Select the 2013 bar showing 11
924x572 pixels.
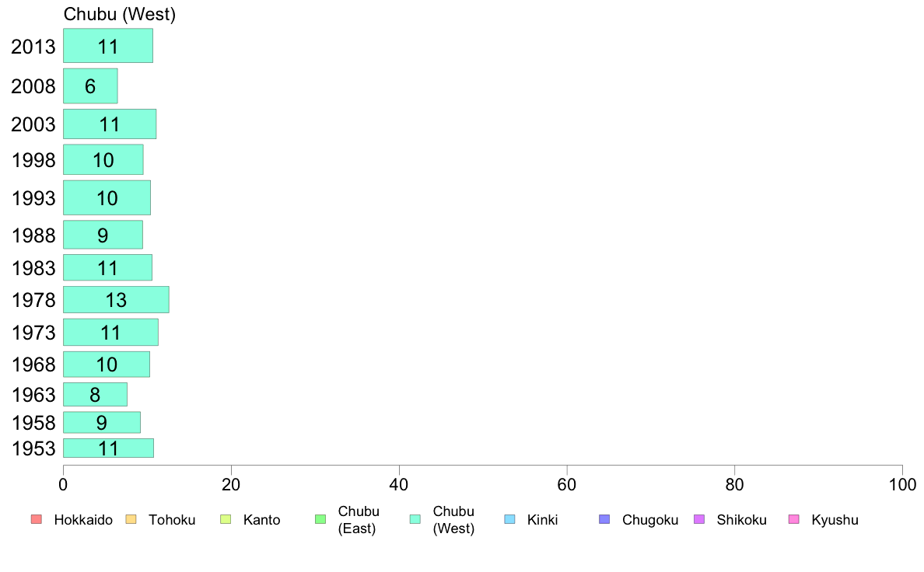(108, 46)
